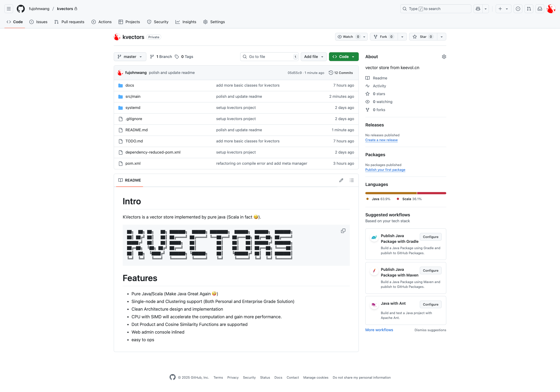Focus the Type / to search box

click(x=436, y=9)
